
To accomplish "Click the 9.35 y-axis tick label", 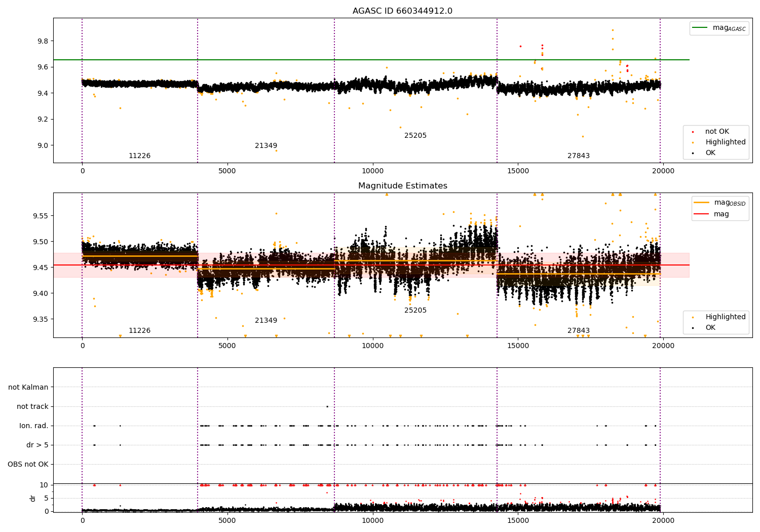I will (41, 319).
